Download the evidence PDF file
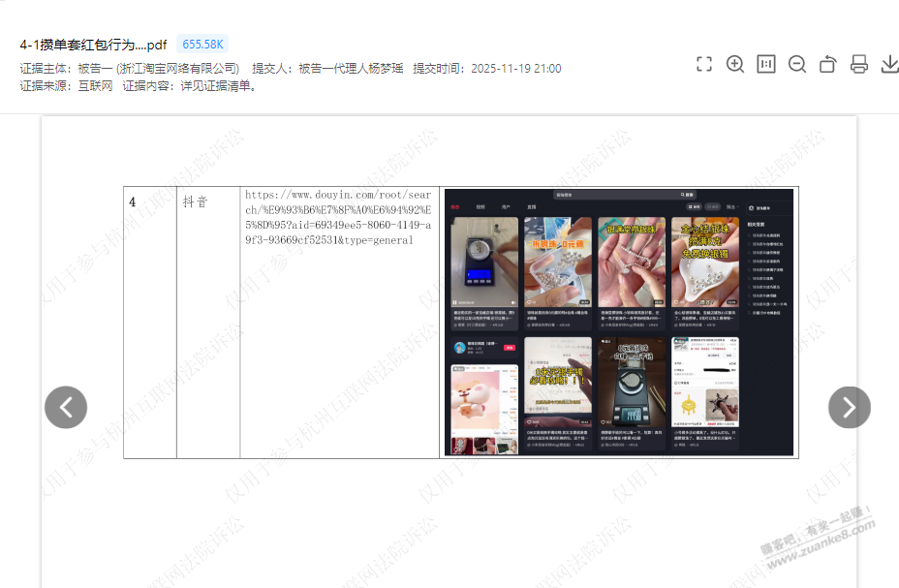Screen dimensions: 899x588 tap(889, 64)
